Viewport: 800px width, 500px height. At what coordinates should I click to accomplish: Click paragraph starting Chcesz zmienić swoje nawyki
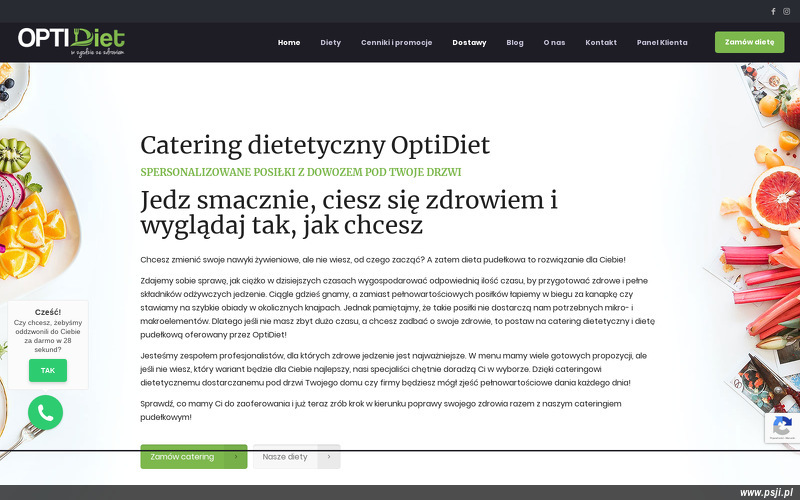[x=383, y=260]
